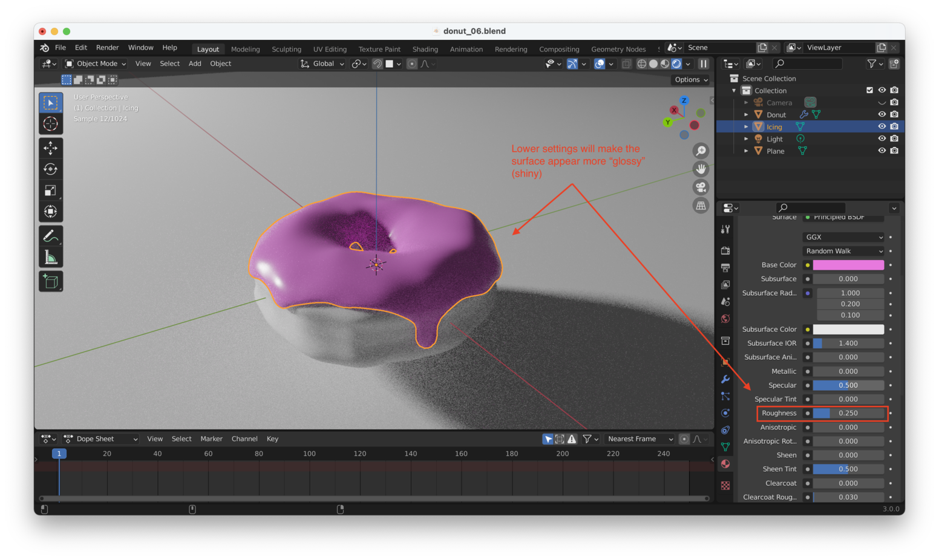
Task: Hide the Donut object with eye icon
Action: pyautogui.click(x=882, y=114)
